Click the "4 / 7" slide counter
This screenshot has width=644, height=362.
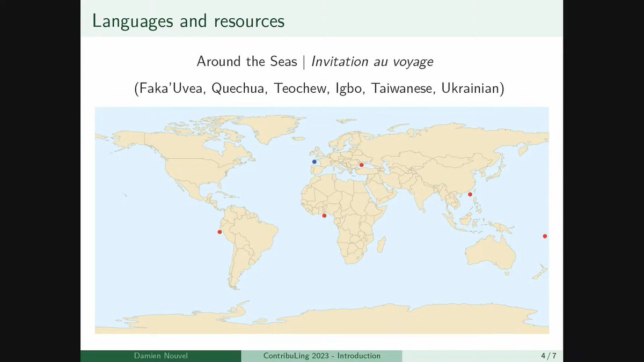click(x=548, y=356)
